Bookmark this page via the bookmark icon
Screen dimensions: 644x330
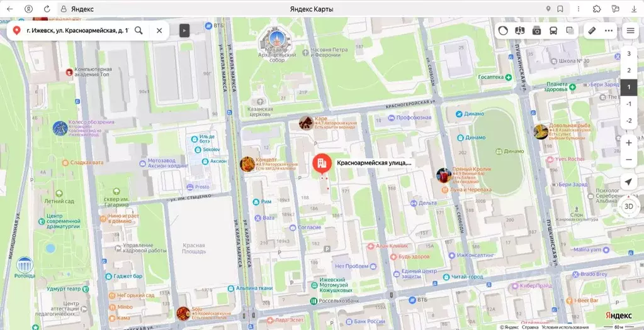click(x=560, y=9)
